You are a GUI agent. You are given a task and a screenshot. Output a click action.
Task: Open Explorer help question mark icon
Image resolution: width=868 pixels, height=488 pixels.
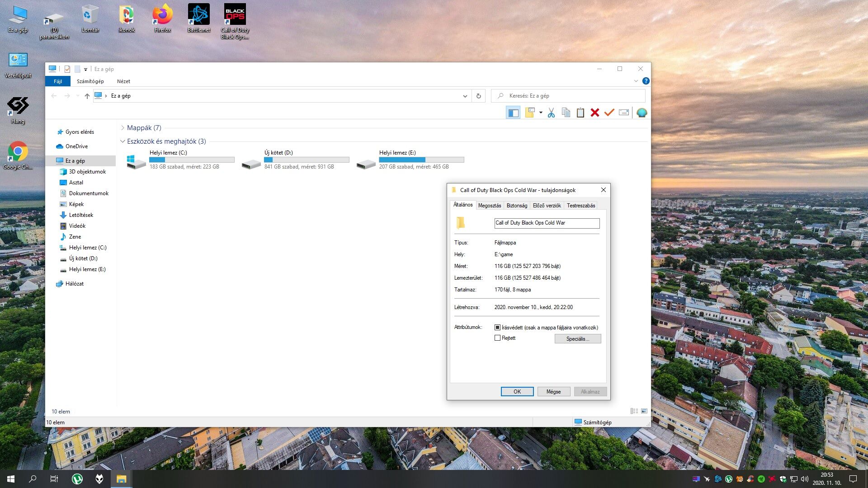tap(646, 81)
